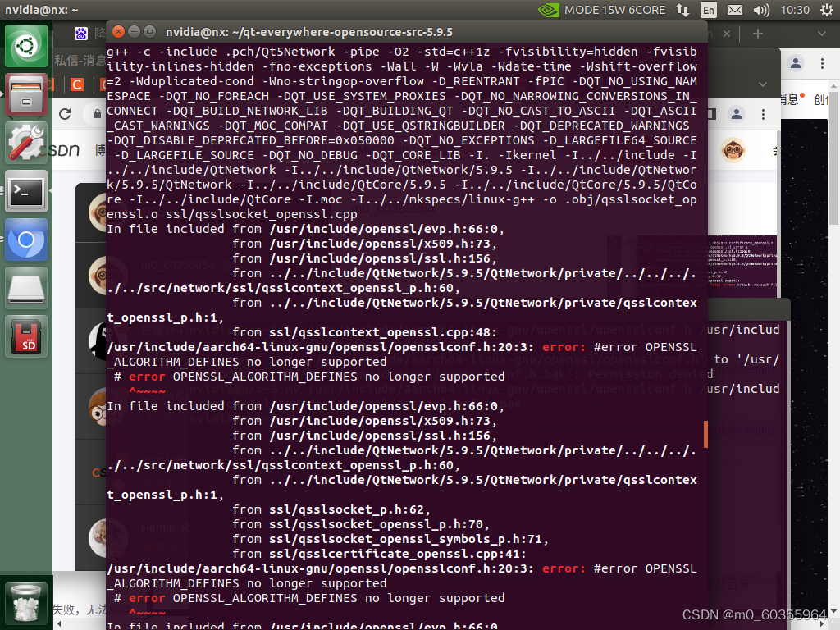Open NVIDIA power mode 15W 6CORE indicator

click(x=601, y=10)
